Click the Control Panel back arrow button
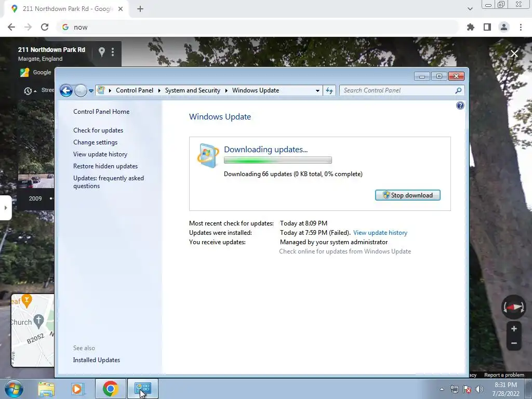 tap(66, 90)
